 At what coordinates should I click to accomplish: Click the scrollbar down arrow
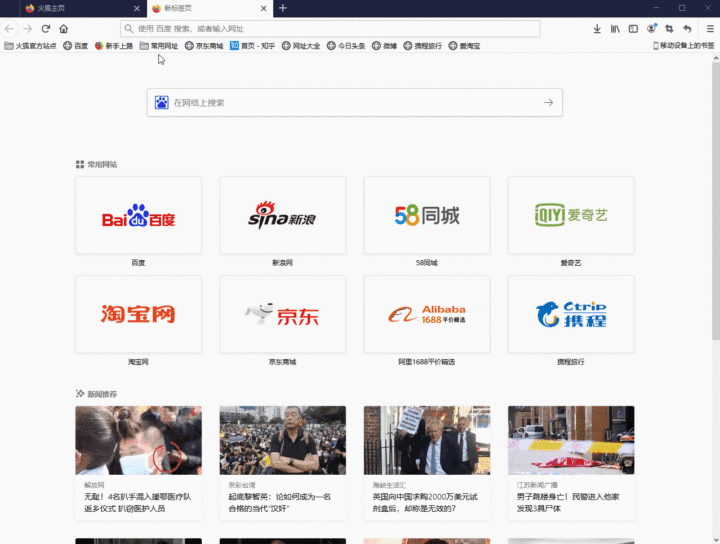coord(716,540)
